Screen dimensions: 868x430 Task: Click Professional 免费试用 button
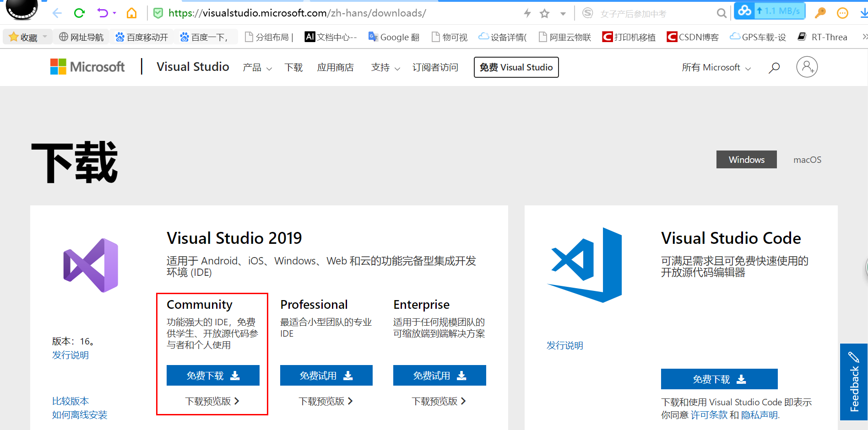click(x=326, y=376)
